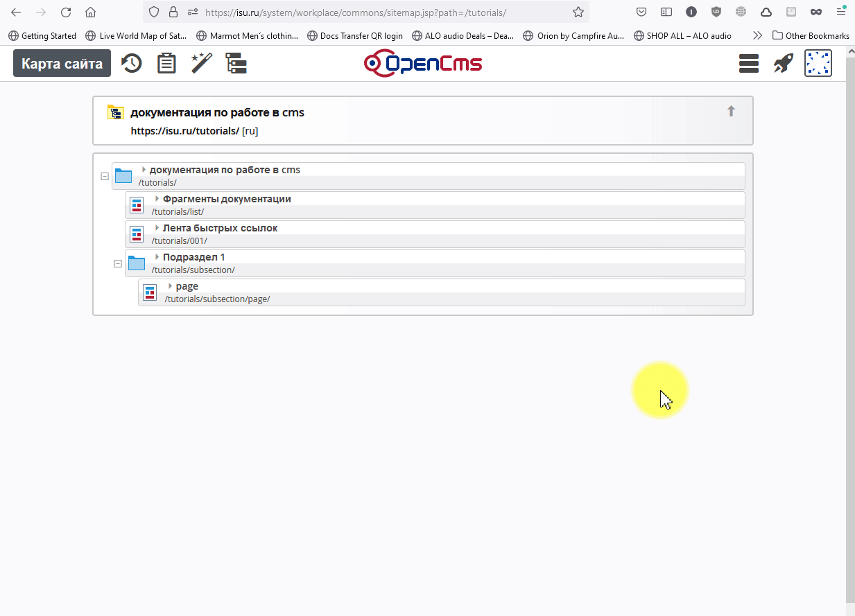Click the dashed-square fullscreen icon
This screenshot has width=855, height=616.
(x=818, y=64)
